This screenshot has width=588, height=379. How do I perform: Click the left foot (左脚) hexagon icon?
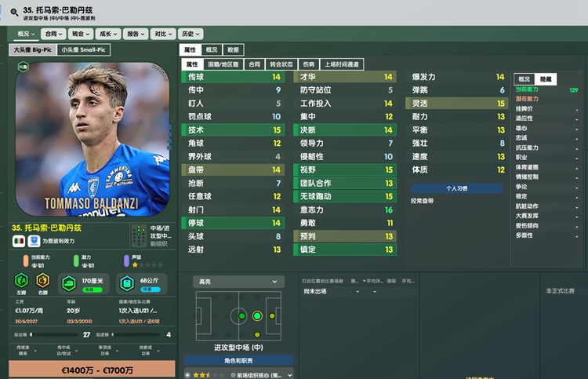tap(21, 280)
